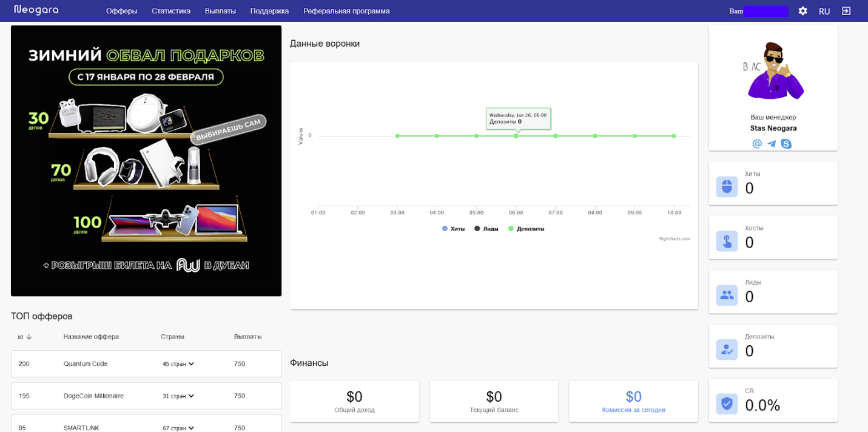Contact manager via Skype icon

click(x=787, y=144)
